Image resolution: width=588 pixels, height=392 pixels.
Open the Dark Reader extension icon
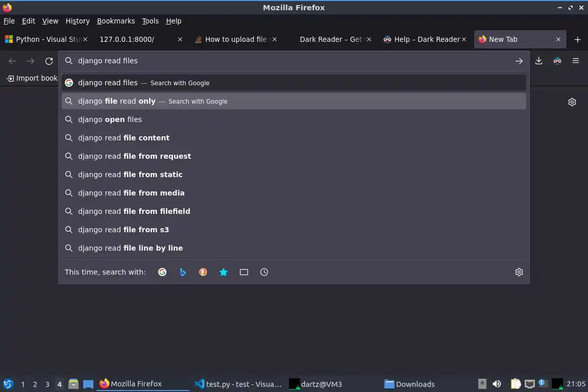click(557, 61)
